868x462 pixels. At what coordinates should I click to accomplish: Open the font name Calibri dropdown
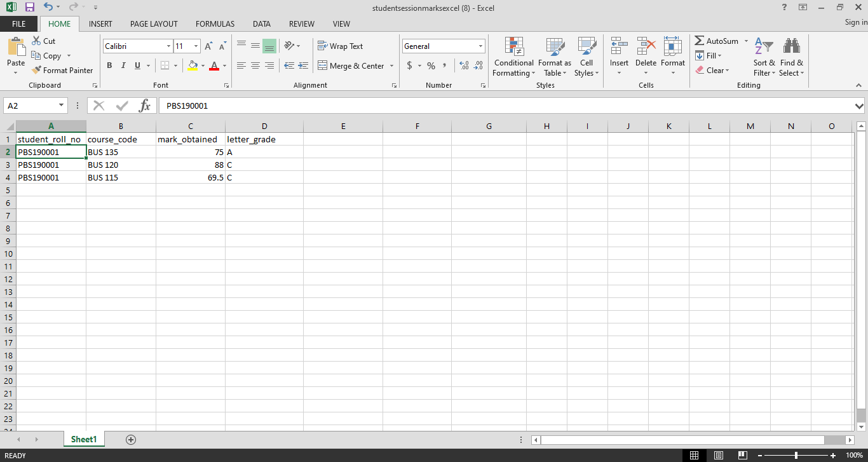click(x=168, y=46)
